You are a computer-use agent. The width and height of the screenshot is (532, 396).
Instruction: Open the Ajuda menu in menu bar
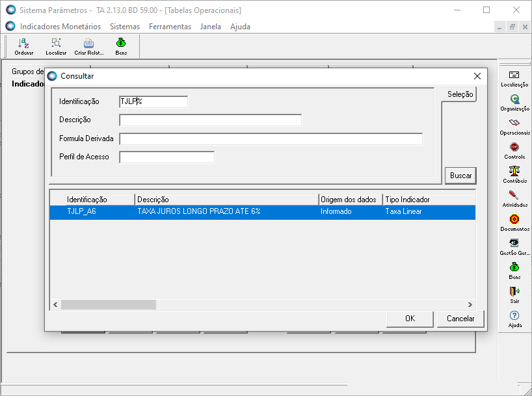[240, 27]
